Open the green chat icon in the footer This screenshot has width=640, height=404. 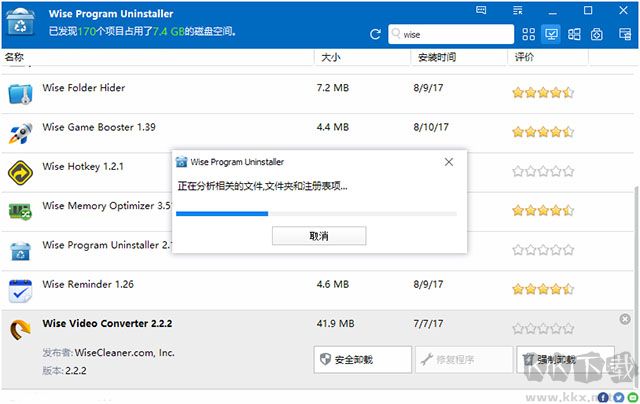pyautogui.click(x=633, y=397)
